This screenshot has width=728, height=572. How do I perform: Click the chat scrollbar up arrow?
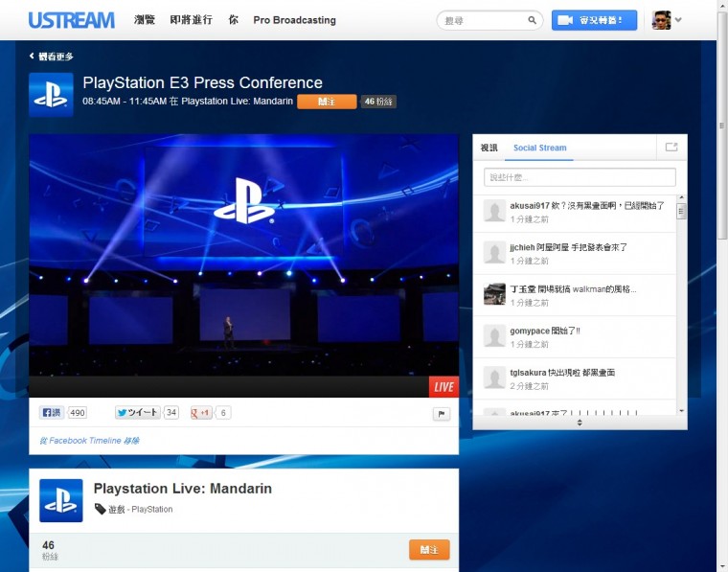pos(681,198)
